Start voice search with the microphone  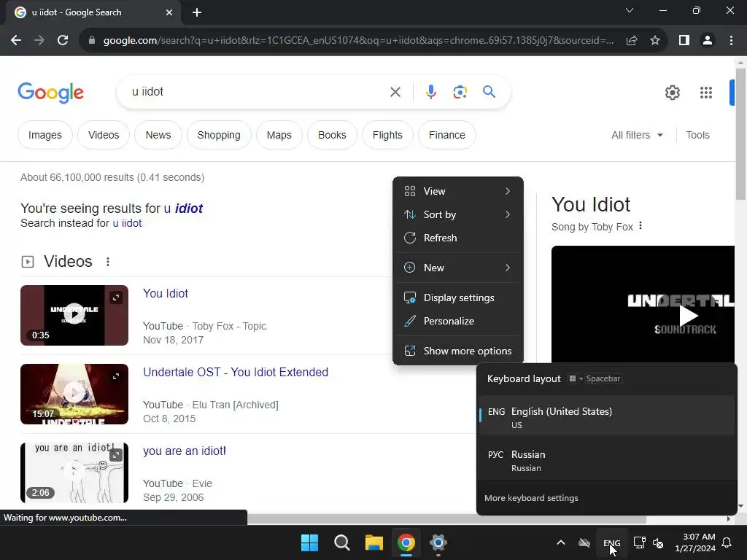point(430,92)
